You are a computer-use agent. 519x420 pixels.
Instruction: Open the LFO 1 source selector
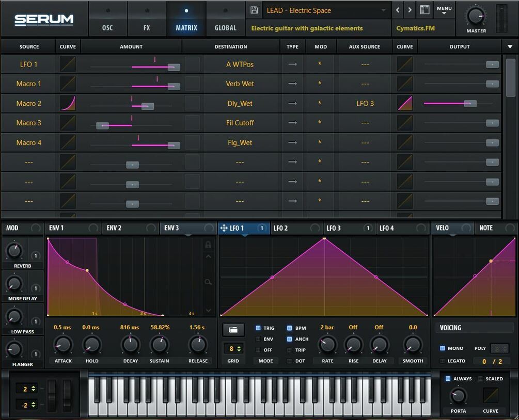[x=28, y=64]
